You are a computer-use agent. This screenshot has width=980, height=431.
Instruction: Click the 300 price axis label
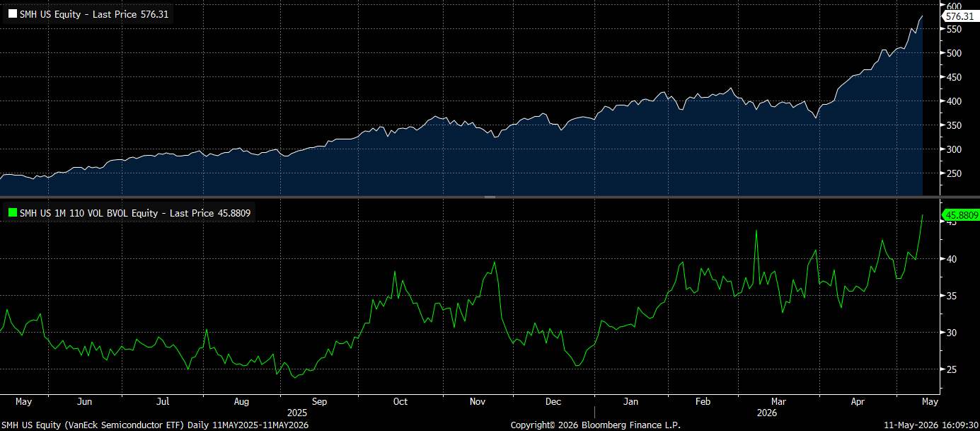point(955,149)
